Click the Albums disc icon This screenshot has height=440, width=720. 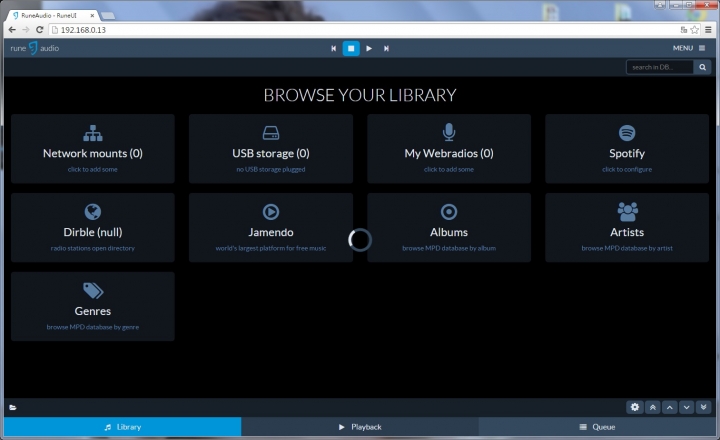coord(449,212)
